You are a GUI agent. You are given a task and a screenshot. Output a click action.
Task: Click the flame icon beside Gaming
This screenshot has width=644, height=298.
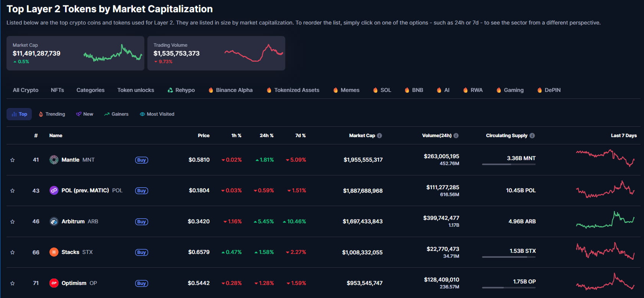click(499, 90)
